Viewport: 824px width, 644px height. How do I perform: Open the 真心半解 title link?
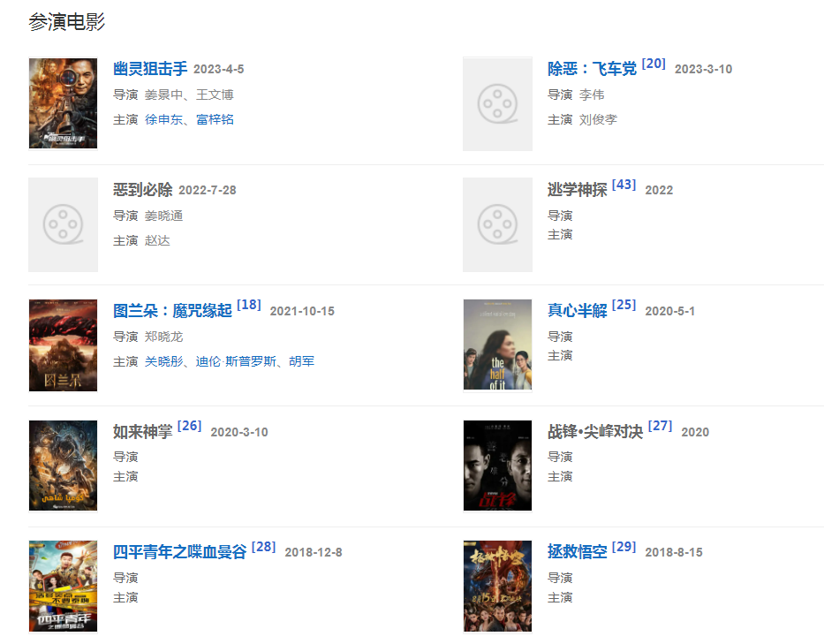click(578, 311)
